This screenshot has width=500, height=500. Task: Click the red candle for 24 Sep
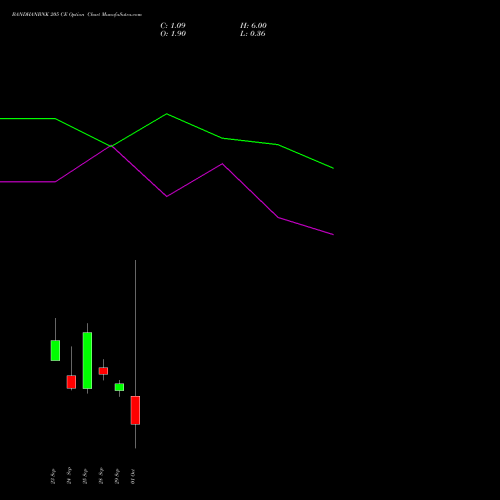pyautogui.click(x=71, y=382)
